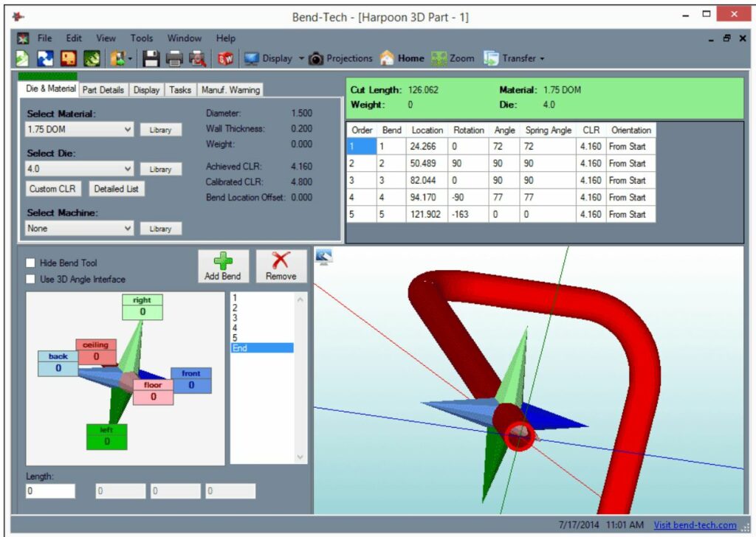Click the Add Bend button
The image size is (756, 537).
222,265
